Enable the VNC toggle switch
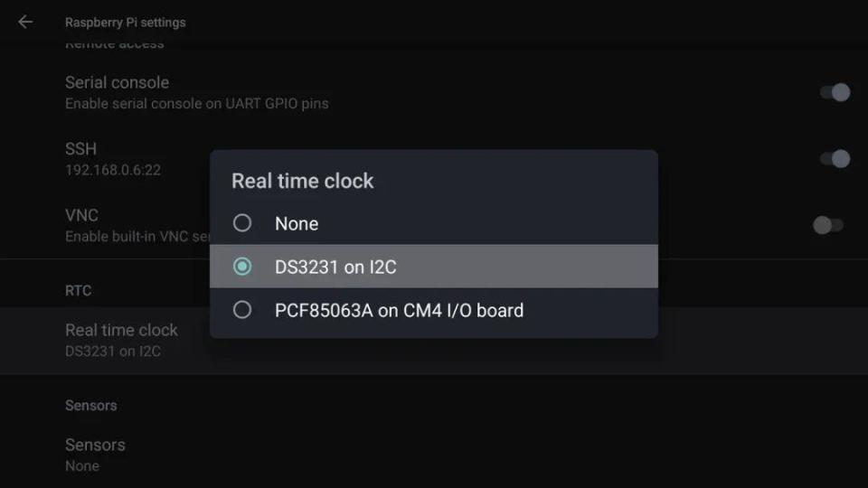Viewport: 868px width, 488px height. 828,225
